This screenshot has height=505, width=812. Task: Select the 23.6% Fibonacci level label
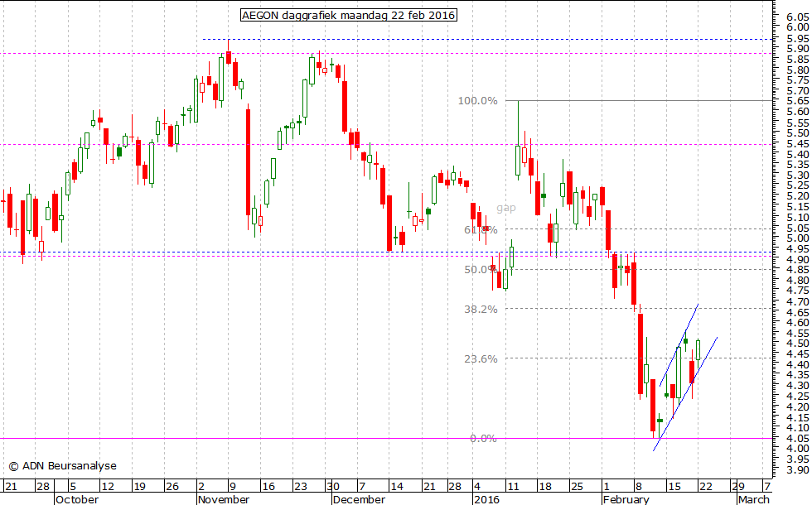481,359
